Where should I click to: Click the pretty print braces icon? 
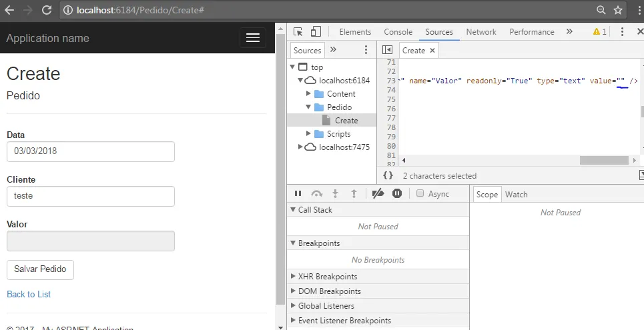[388, 176]
